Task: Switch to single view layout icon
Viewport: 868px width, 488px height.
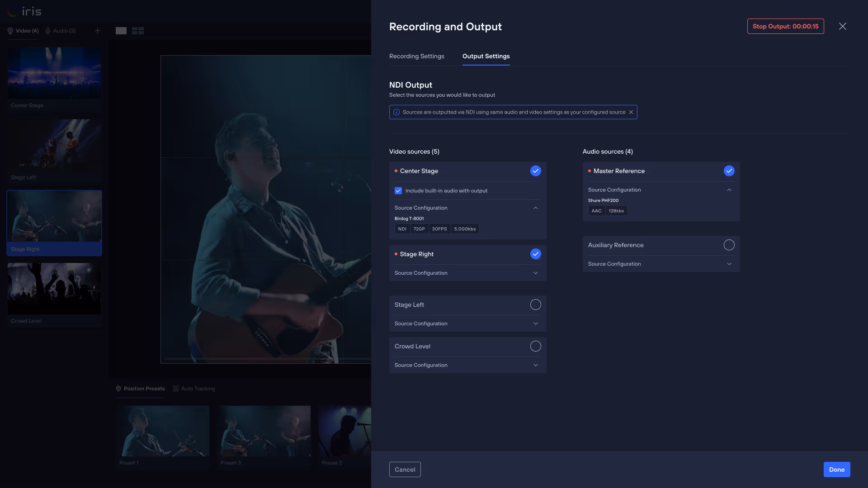Action: pyautogui.click(x=121, y=31)
